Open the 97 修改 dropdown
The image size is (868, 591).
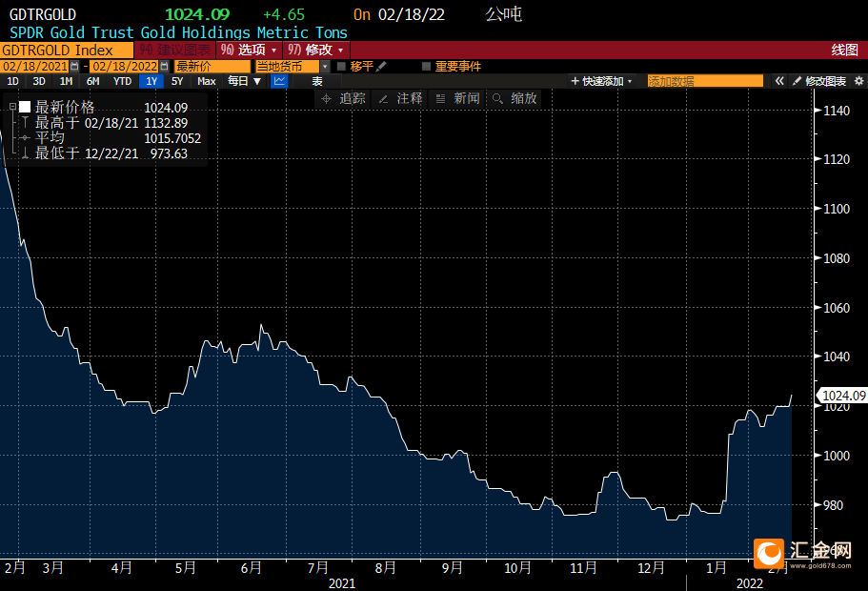pyautogui.click(x=316, y=50)
